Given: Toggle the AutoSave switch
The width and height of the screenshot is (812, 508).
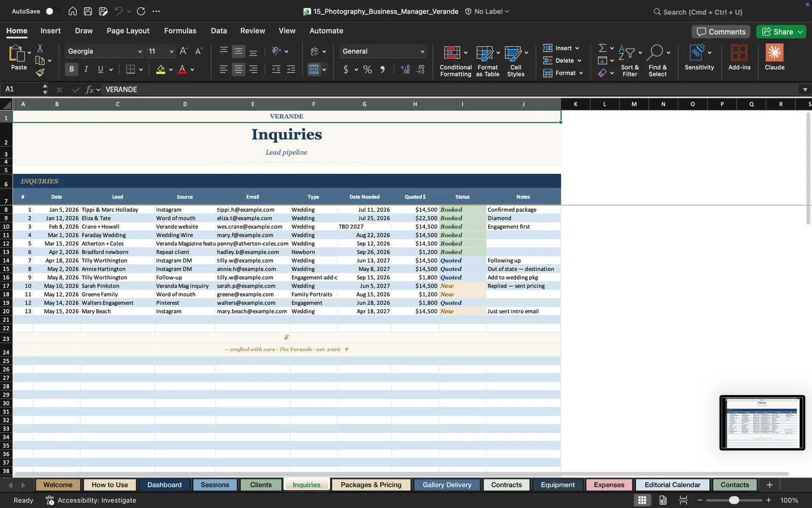Looking at the screenshot, I should tap(52, 11).
